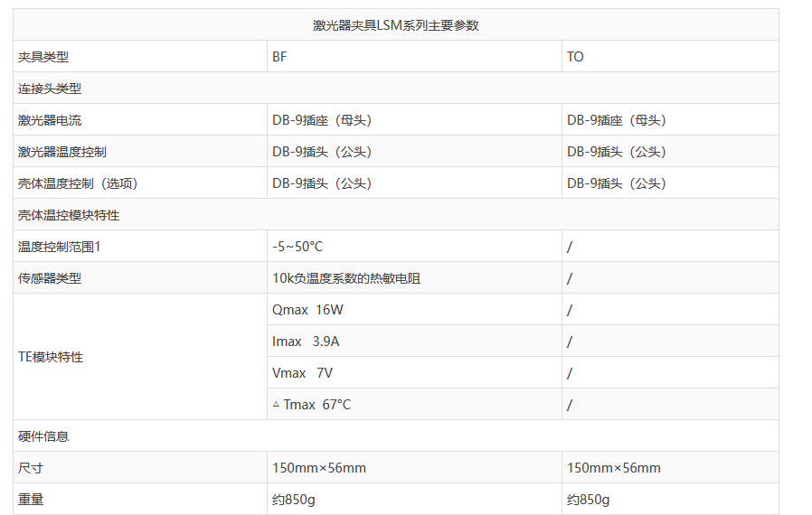Click the "壳体温控模块特性" section heading
The height and width of the screenshot is (515, 812).
pyautogui.click(x=69, y=215)
